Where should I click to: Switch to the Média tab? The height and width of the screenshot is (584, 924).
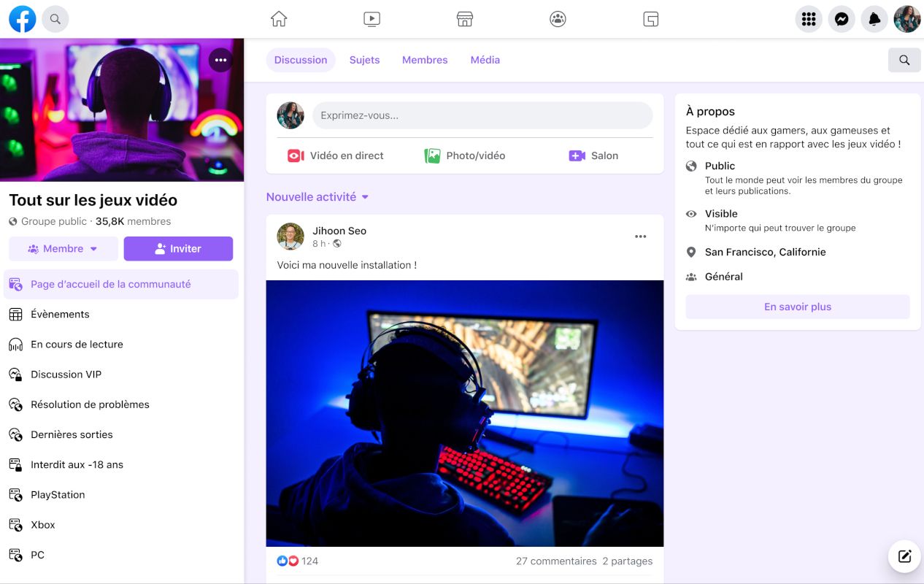(x=485, y=60)
